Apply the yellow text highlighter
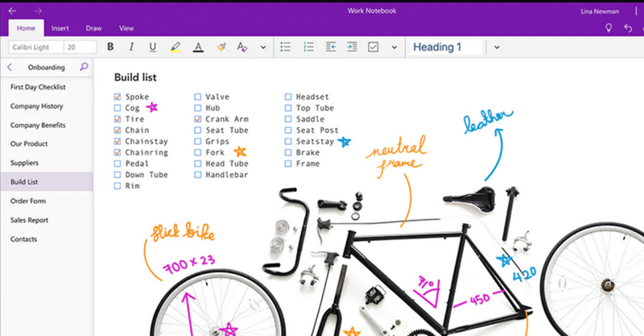The width and height of the screenshot is (644, 336). (x=175, y=47)
